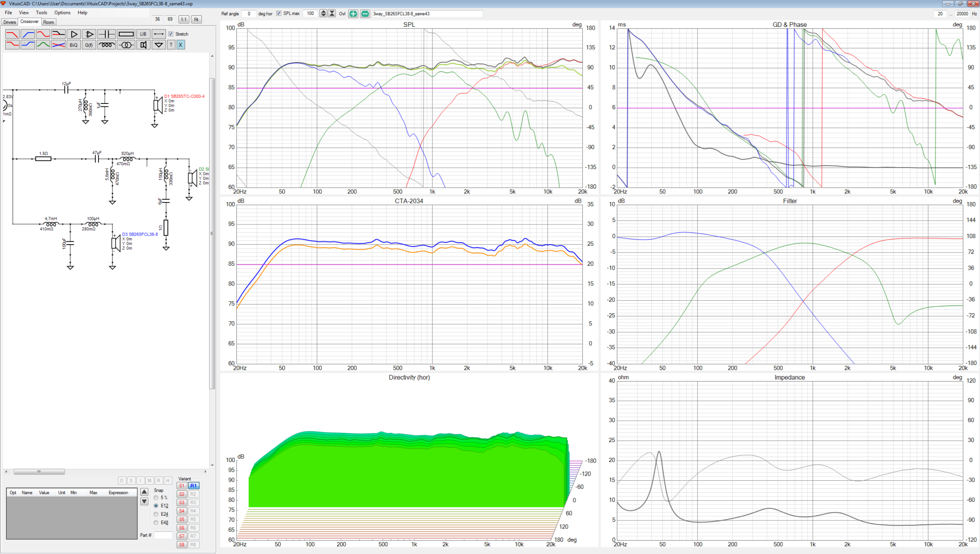Select the red S-curve filter icon
The image size is (980, 554).
coord(43,34)
